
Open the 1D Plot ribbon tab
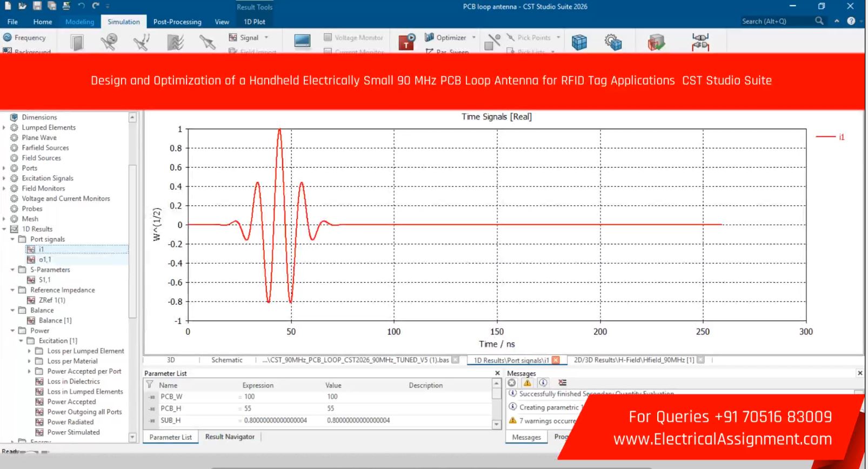tap(254, 22)
